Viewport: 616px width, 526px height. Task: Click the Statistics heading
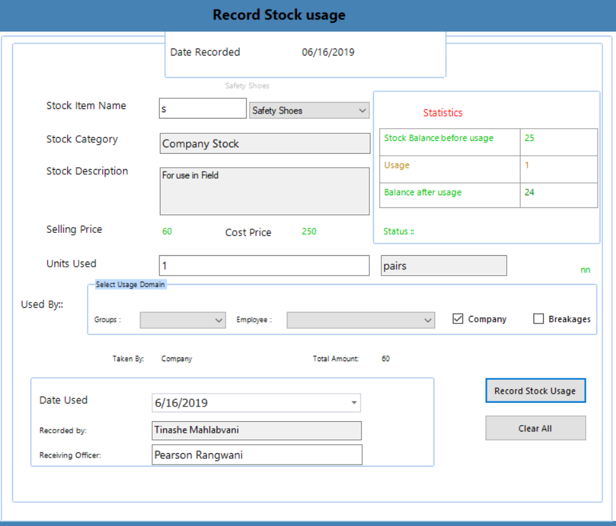443,113
